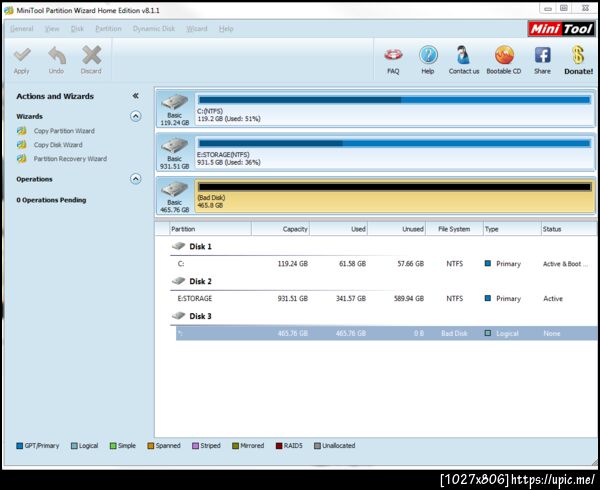The image size is (600, 490).
Task: Select the 119.24 GB Basic disk icon
Action: click(x=174, y=103)
